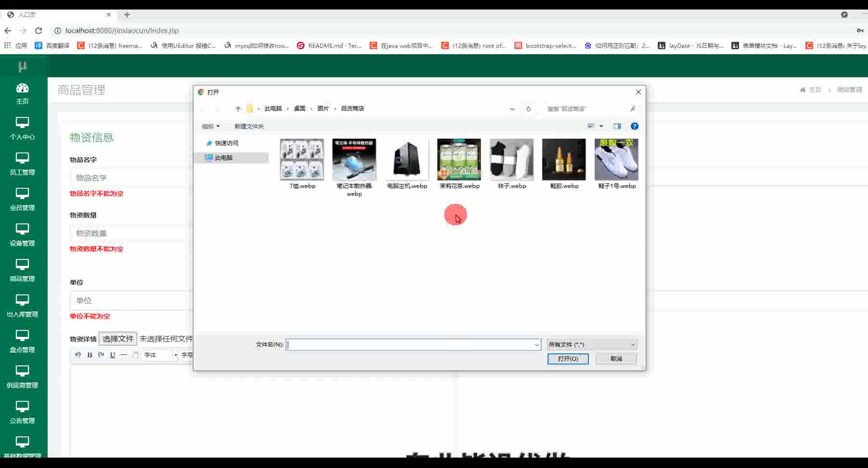Change the view mode icon in dialog
The width and height of the screenshot is (868, 468).
[591, 126]
